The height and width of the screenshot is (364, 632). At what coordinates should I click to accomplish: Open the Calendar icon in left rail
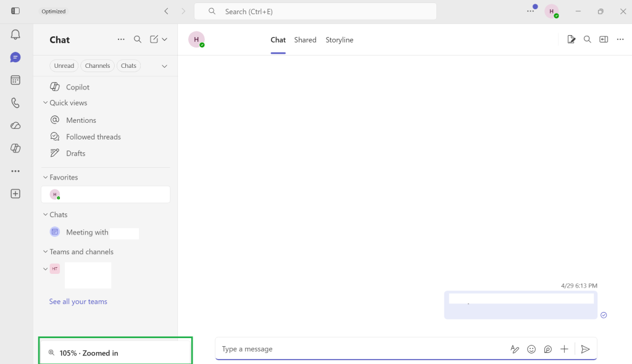tap(15, 80)
